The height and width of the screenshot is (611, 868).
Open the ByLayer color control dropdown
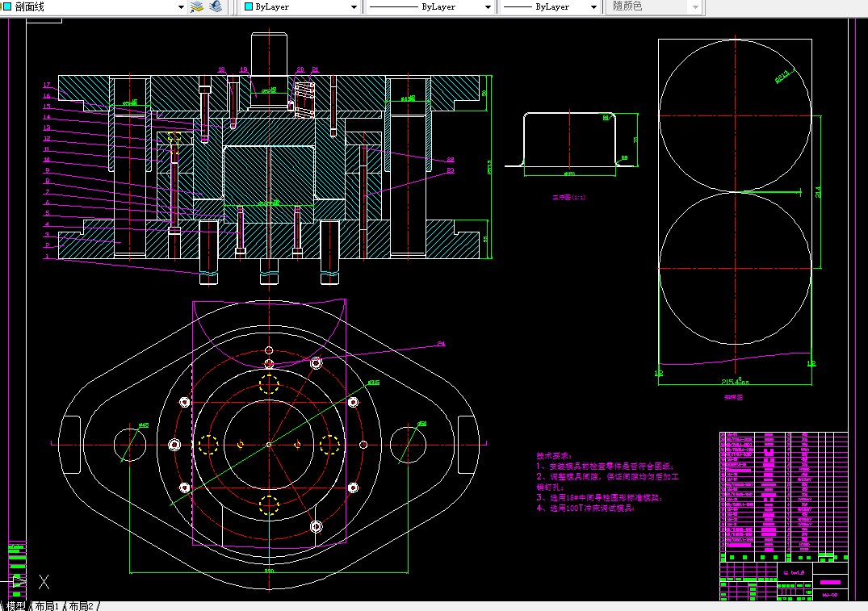point(354,7)
